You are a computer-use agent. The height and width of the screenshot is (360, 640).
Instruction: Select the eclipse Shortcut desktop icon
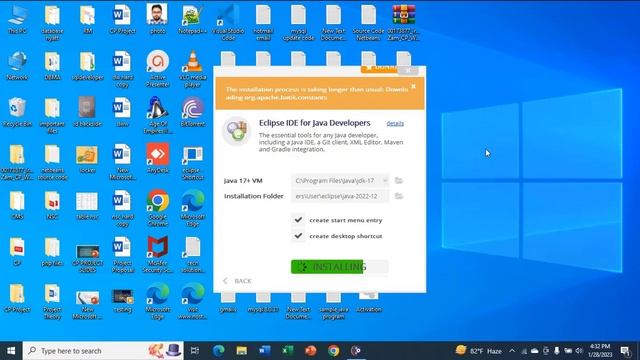[x=193, y=162]
